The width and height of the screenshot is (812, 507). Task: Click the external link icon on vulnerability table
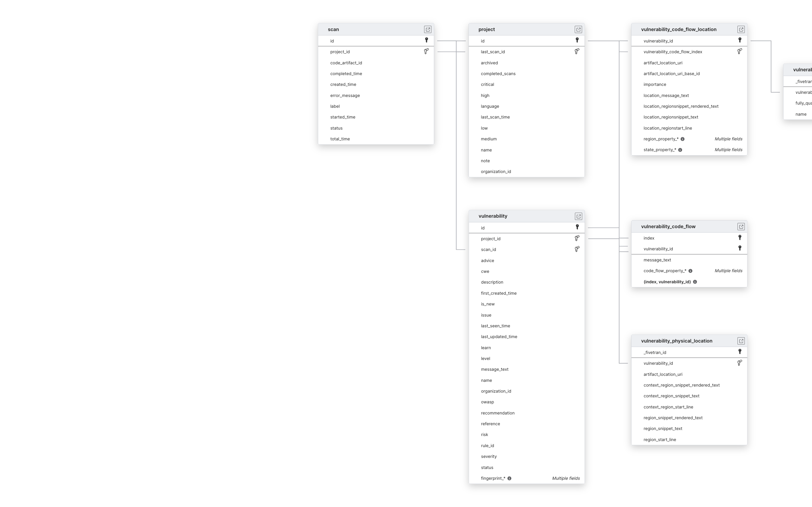[x=578, y=216]
